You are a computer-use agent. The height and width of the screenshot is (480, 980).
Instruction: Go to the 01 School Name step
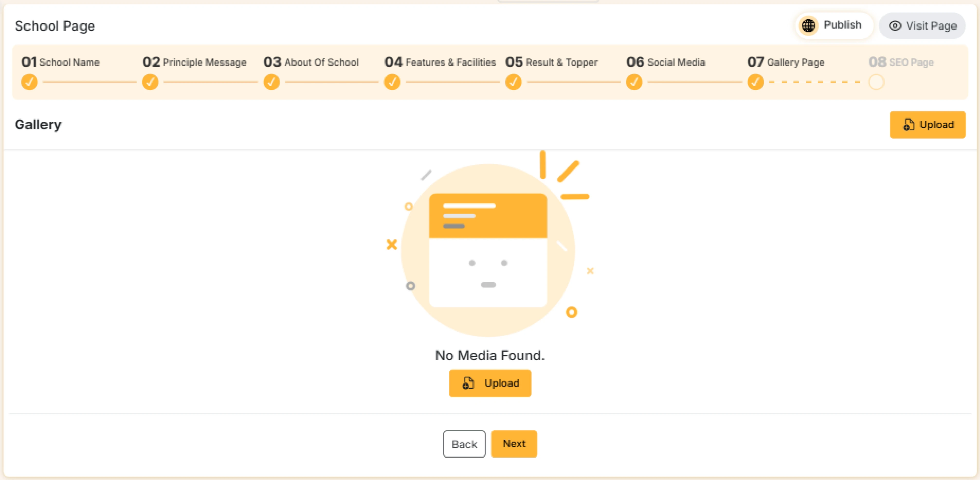click(x=61, y=62)
